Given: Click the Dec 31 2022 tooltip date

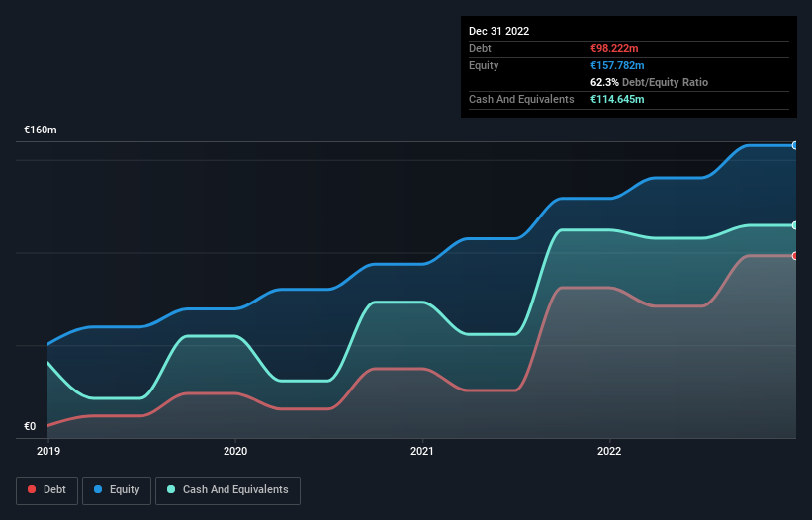Looking at the screenshot, I should 498,31.
